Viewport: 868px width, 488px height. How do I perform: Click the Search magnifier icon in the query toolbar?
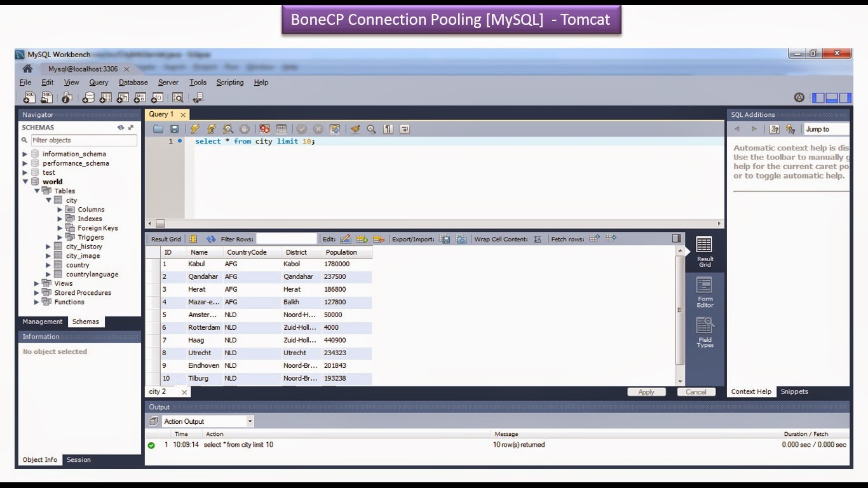370,128
